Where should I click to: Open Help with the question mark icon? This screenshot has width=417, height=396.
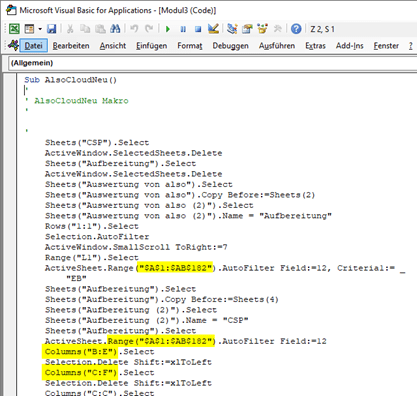click(296, 29)
